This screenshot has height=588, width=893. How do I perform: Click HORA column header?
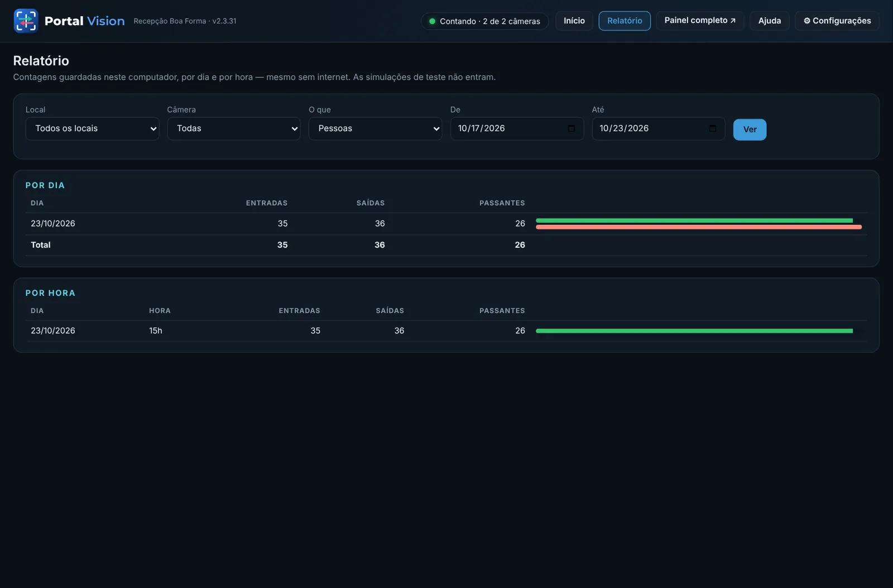click(x=160, y=311)
